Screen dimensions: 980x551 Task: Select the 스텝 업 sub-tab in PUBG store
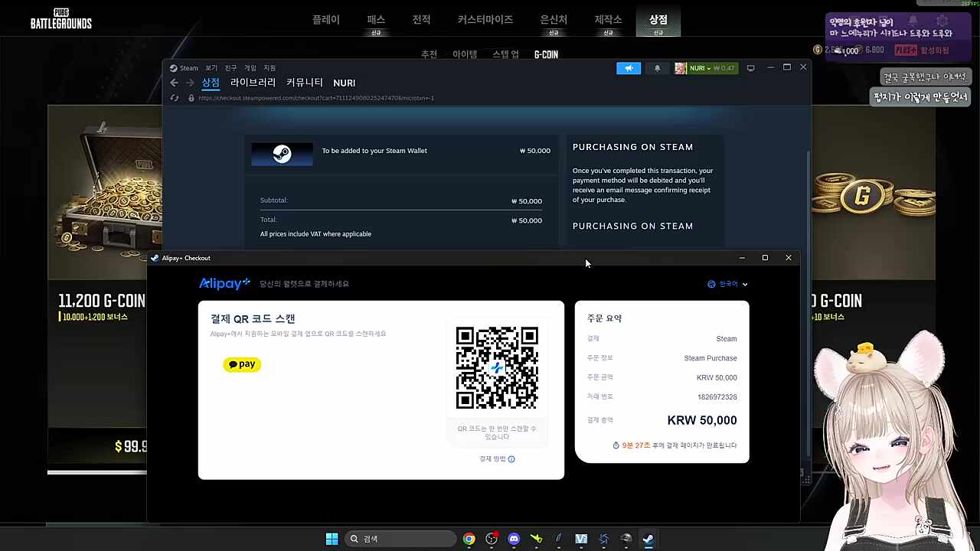pos(505,54)
